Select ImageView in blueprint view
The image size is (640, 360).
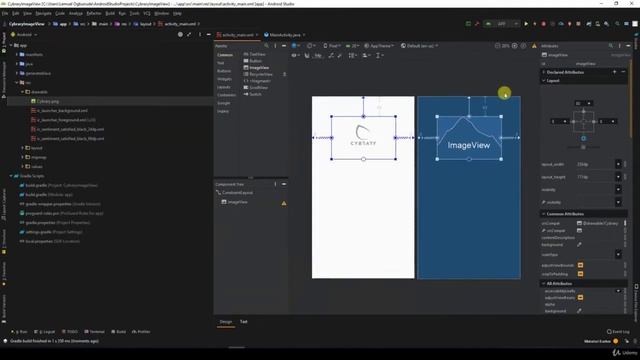pyautogui.click(x=469, y=138)
